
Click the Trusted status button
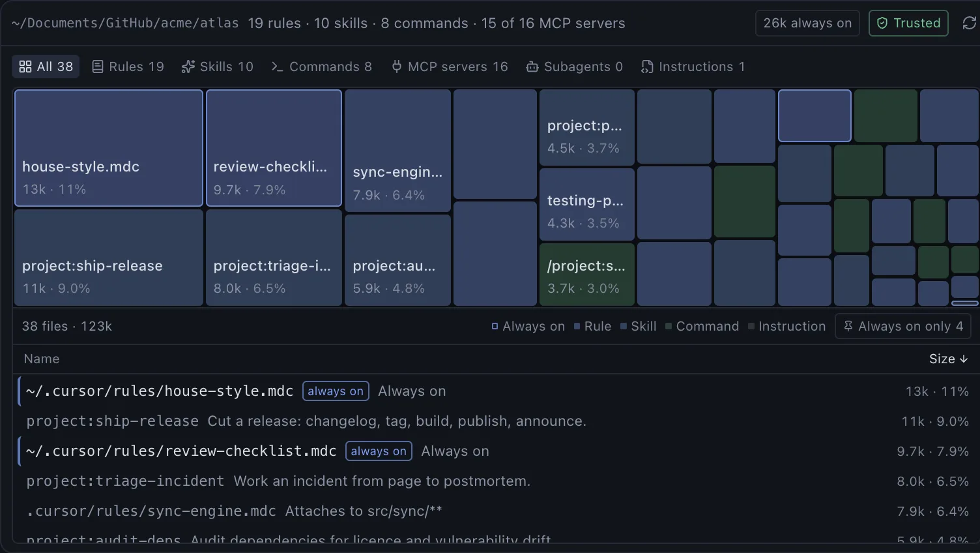point(908,23)
